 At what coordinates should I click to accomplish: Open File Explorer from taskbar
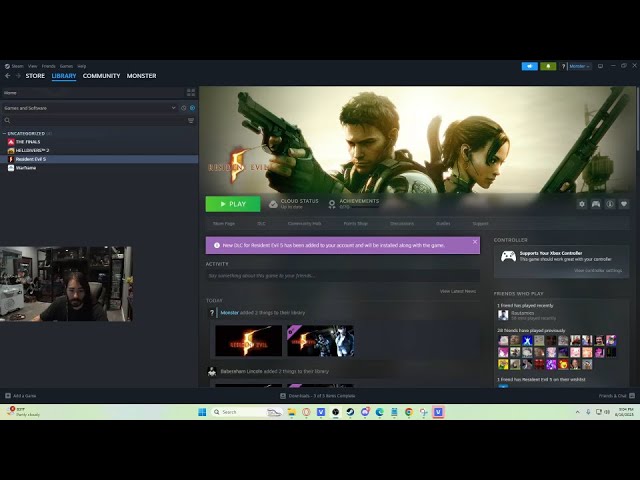tap(291, 412)
